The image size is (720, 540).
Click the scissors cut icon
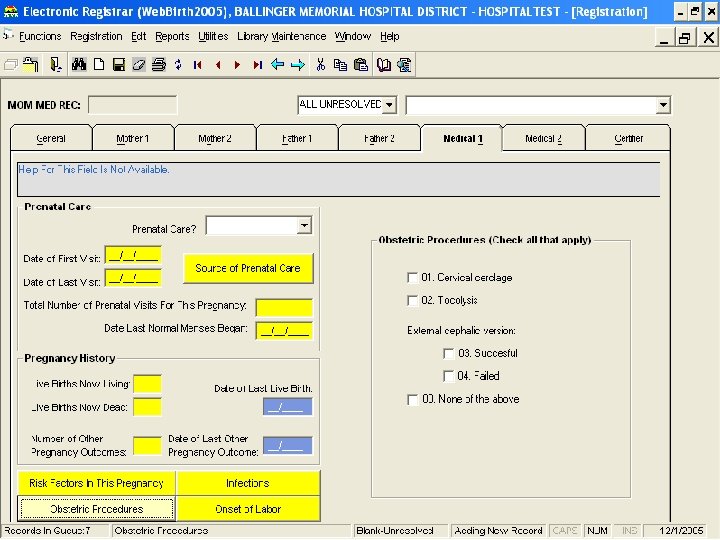320,64
